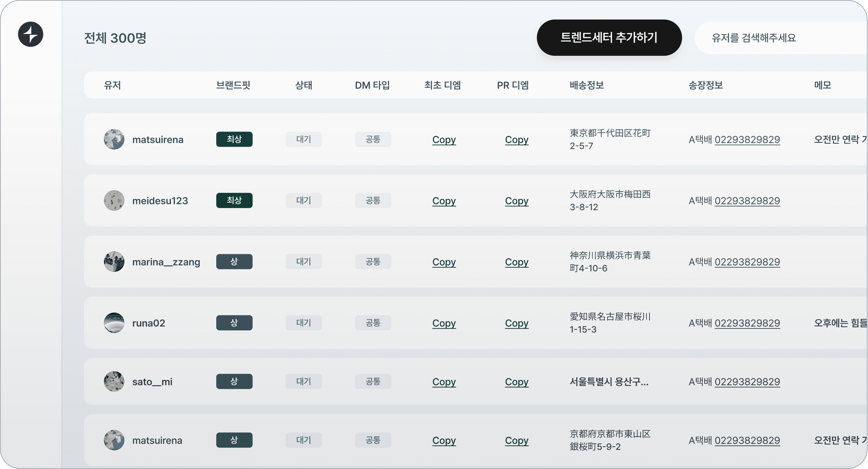Click the 메모 column header
Image resolution: width=868 pixels, height=469 pixels.
pyautogui.click(x=823, y=85)
